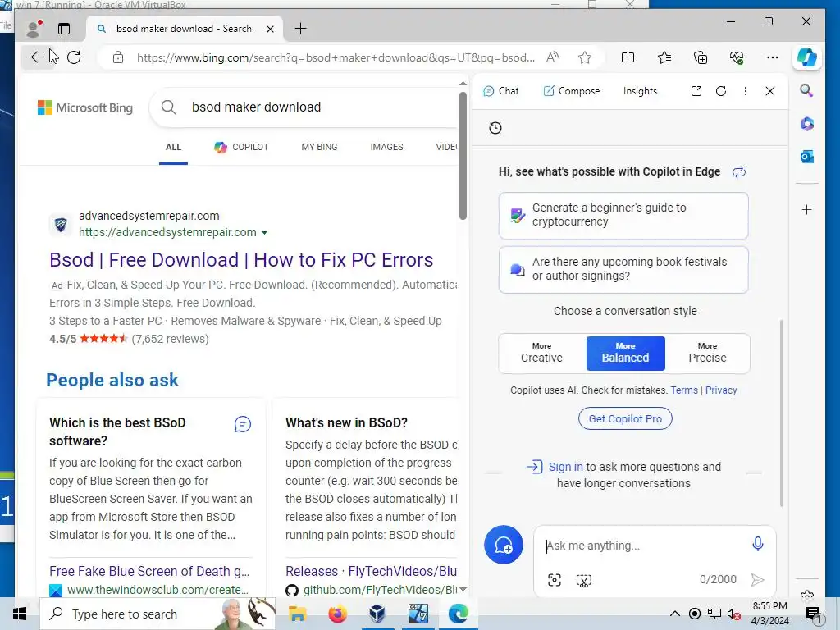
Task: Open the tab actions menu icon
Action: pos(64,29)
